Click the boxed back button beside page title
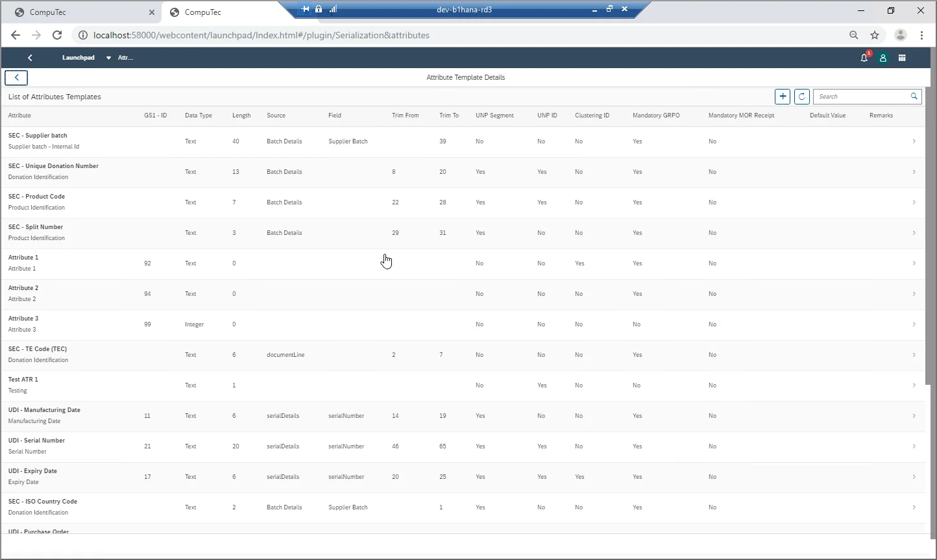The image size is (937, 560). [16, 78]
